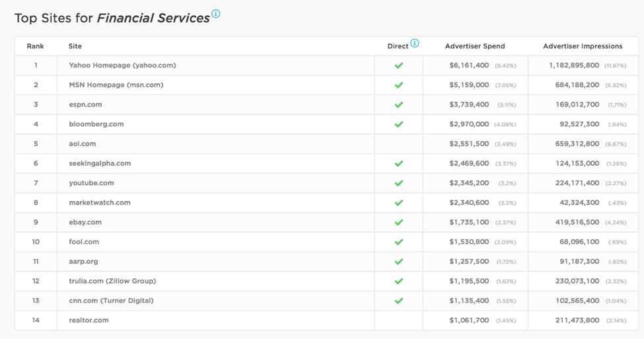Select the 1,182,895,800 impressions value

pyautogui.click(x=574, y=65)
